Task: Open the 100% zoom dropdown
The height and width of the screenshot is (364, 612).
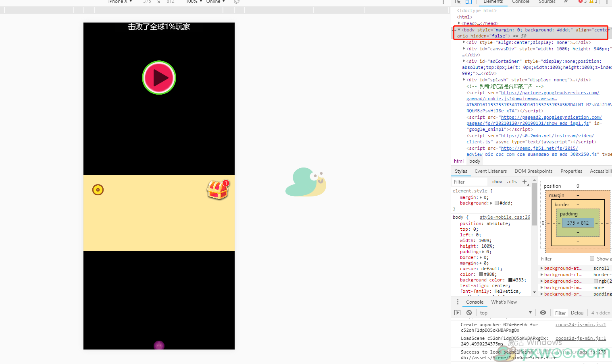Action: 194,2
